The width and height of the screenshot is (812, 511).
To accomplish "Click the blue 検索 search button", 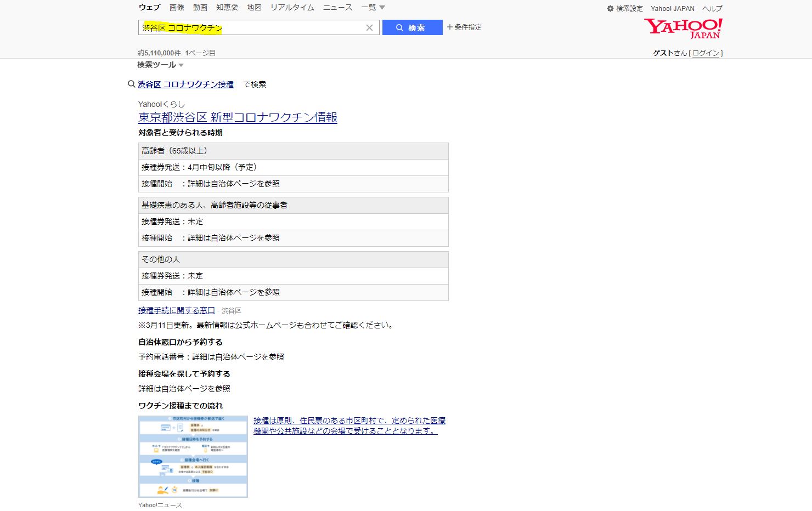I will (412, 27).
